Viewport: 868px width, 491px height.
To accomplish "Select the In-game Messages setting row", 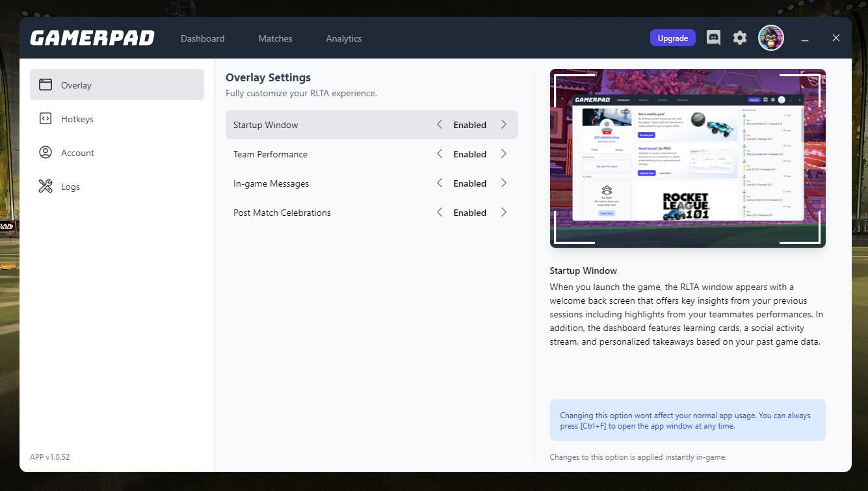I will point(372,183).
